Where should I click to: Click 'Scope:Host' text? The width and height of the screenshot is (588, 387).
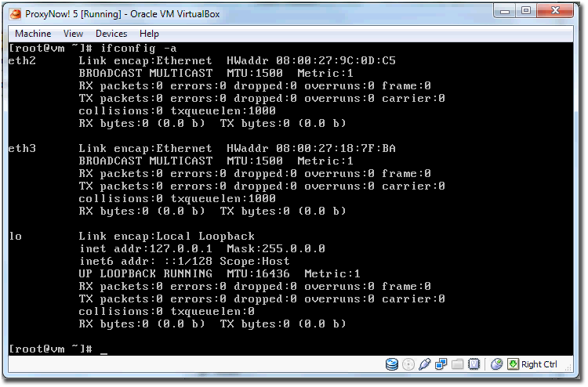[255, 261]
